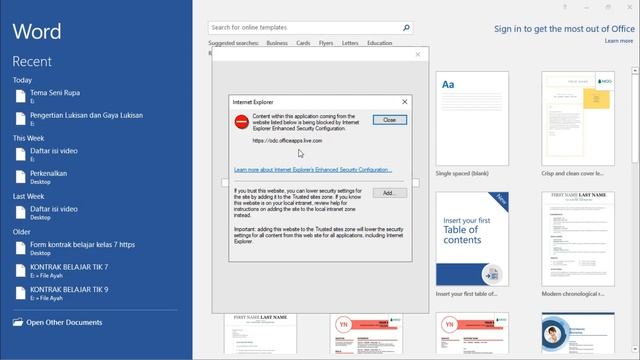Viewport: 640px width, 360px height.
Task: Choose Insert your first table of contents template
Action: click(x=472, y=239)
